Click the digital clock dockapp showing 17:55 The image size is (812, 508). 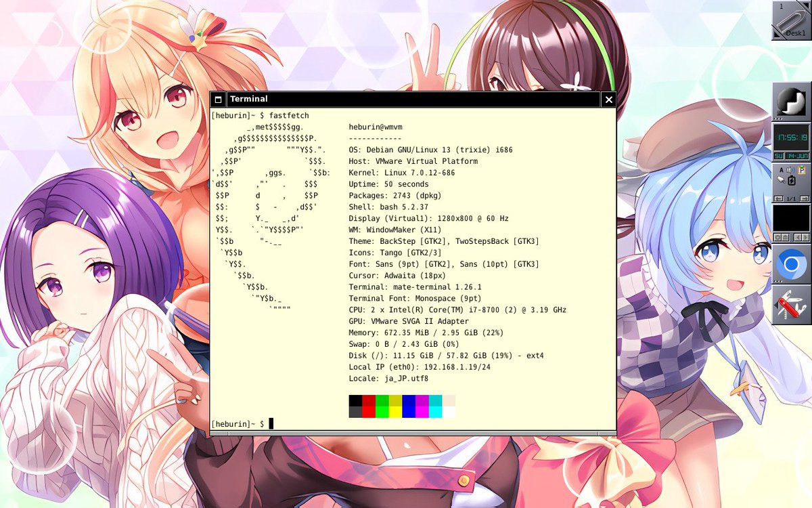pos(792,137)
